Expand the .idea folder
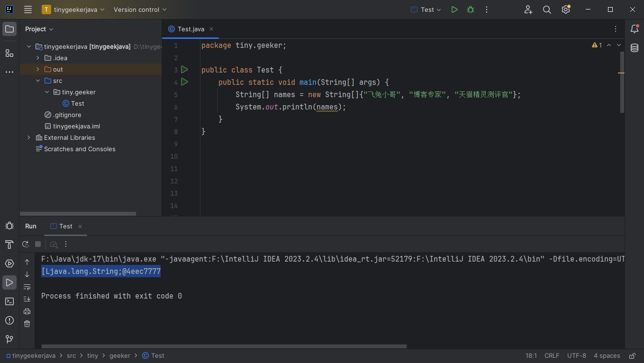The width and height of the screenshot is (644, 363). 38,58
